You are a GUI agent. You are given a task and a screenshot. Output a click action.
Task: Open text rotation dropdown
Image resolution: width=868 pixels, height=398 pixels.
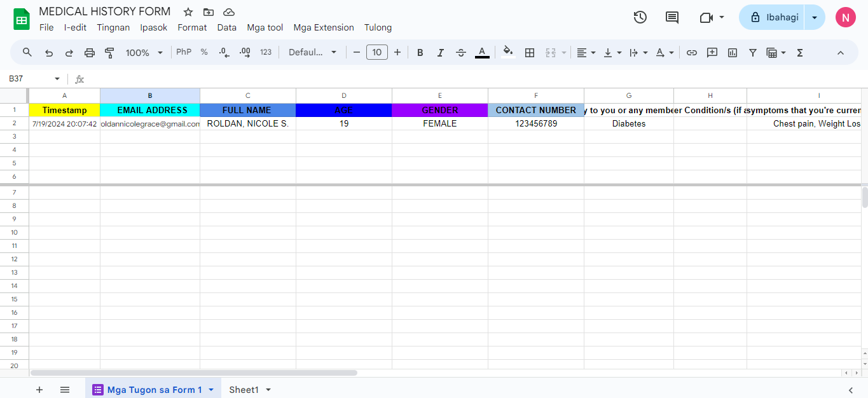coord(665,53)
